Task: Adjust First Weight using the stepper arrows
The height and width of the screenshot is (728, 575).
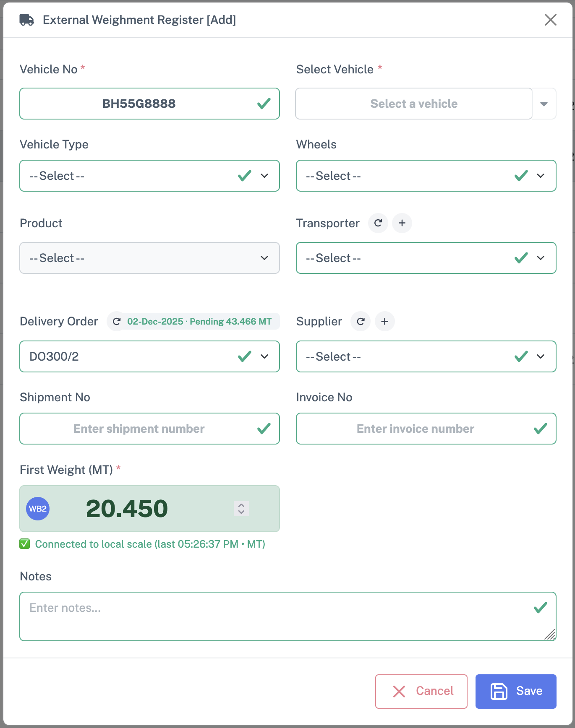Action: pos(241,509)
